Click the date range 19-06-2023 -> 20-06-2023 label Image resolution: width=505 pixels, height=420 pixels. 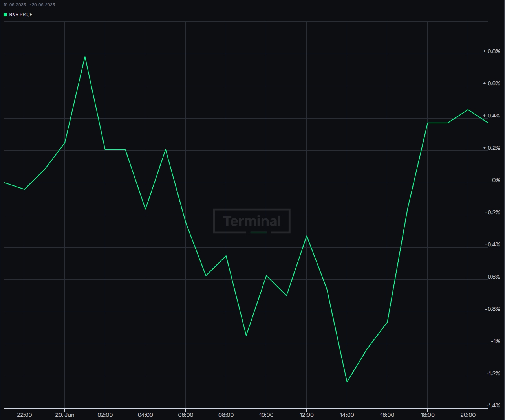pyautogui.click(x=29, y=5)
